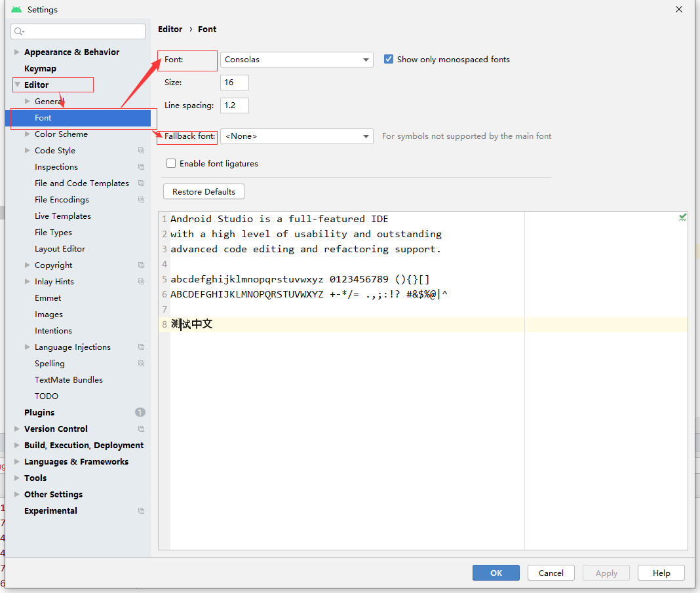The width and height of the screenshot is (700, 593).
Task: Open the Plugins page
Action: coord(39,412)
